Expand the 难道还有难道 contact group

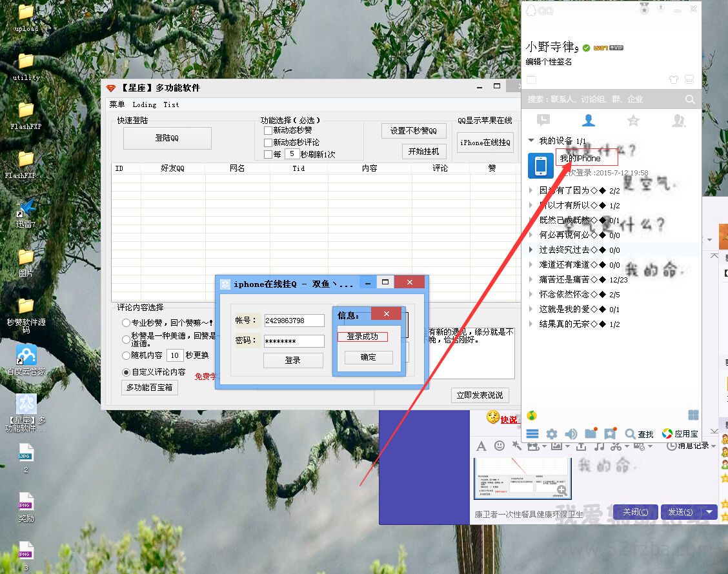point(531,264)
